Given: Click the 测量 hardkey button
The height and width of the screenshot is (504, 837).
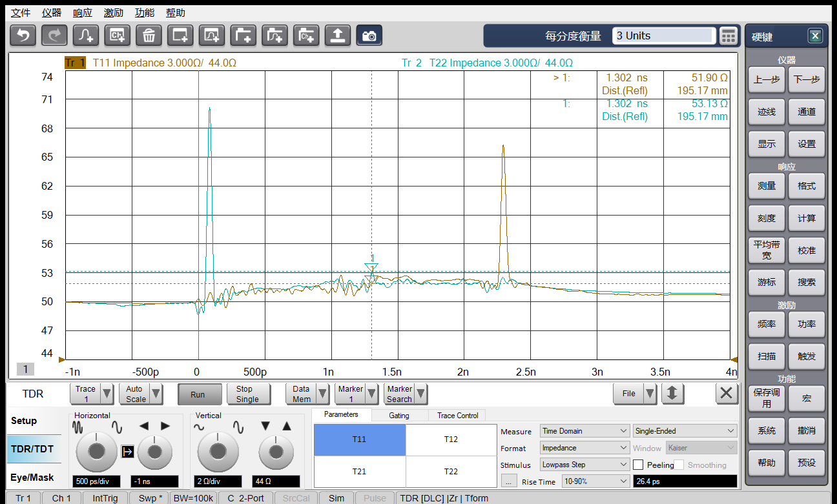Looking at the screenshot, I should [x=767, y=186].
